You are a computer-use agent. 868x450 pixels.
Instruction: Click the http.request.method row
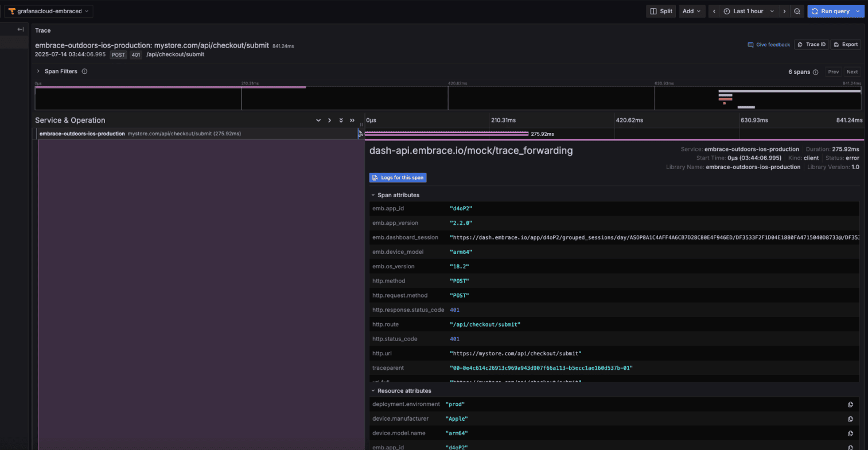[614, 295]
